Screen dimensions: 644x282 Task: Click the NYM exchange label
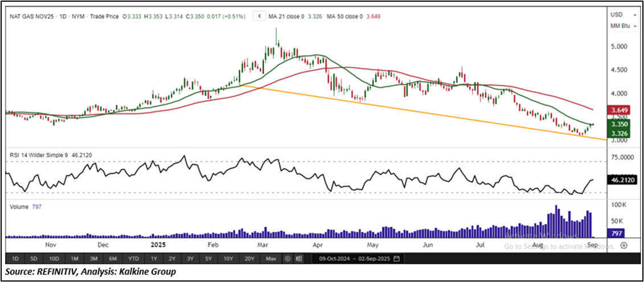(x=77, y=17)
